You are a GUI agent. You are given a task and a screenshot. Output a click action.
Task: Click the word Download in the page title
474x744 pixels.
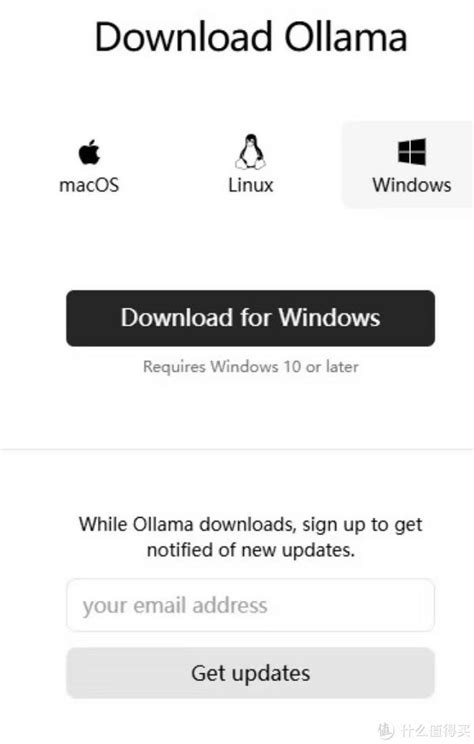pos(183,37)
